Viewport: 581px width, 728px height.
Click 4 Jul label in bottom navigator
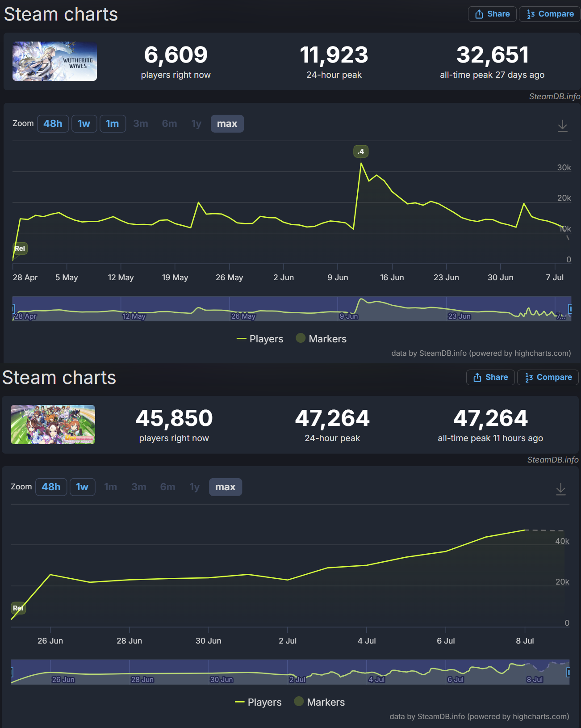(x=376, y=680)
